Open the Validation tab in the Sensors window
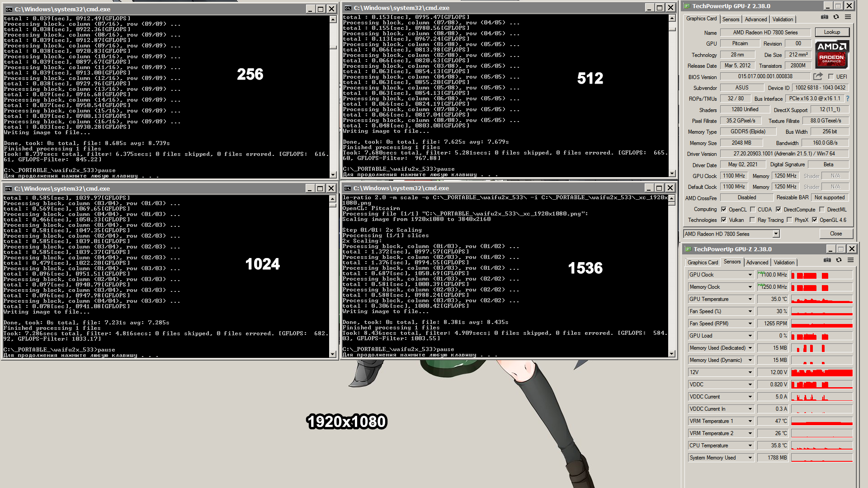868x488 pixels. coord(783,262)
